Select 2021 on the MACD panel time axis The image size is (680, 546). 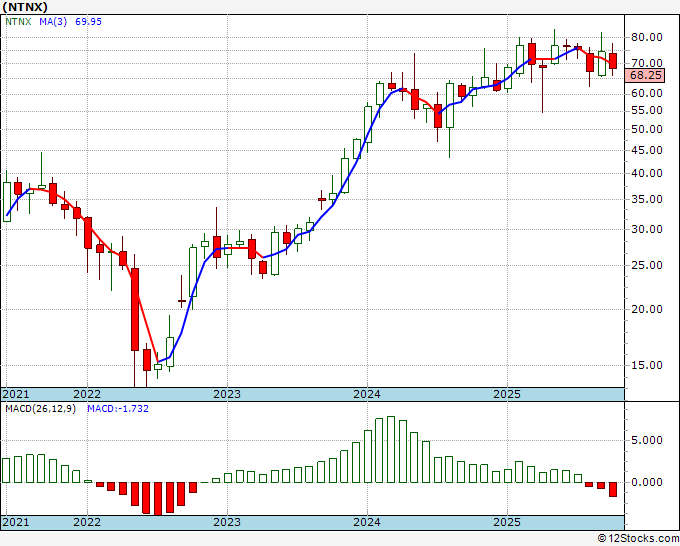point(15,522)
